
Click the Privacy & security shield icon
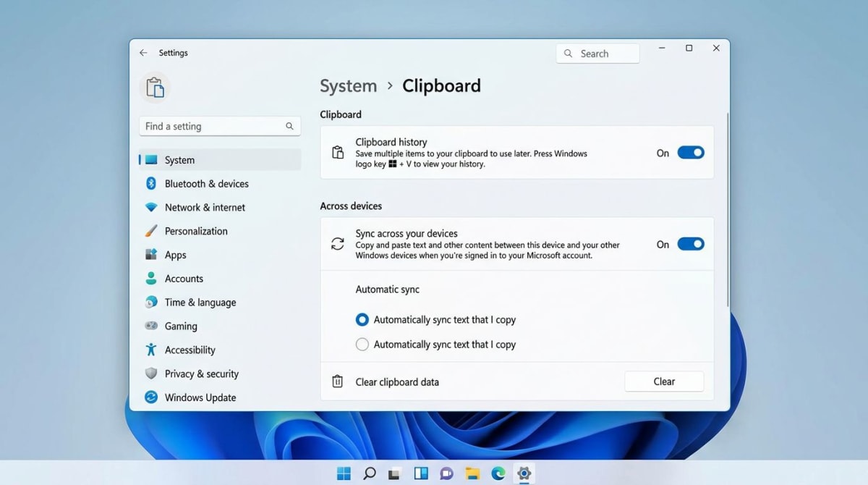[151, 374]
